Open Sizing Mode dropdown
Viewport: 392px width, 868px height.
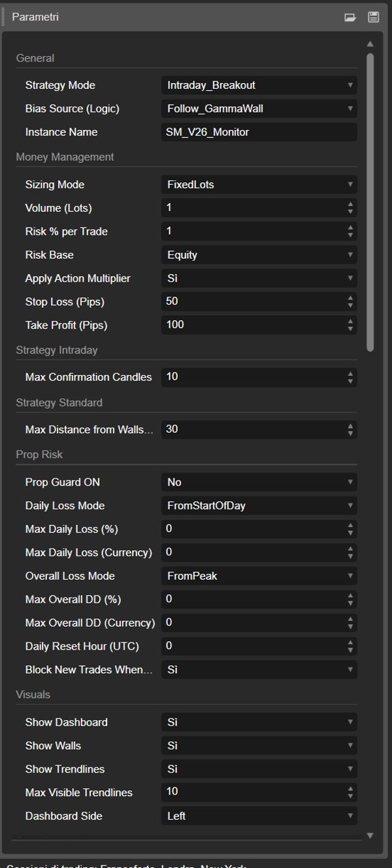click(259, 185)
